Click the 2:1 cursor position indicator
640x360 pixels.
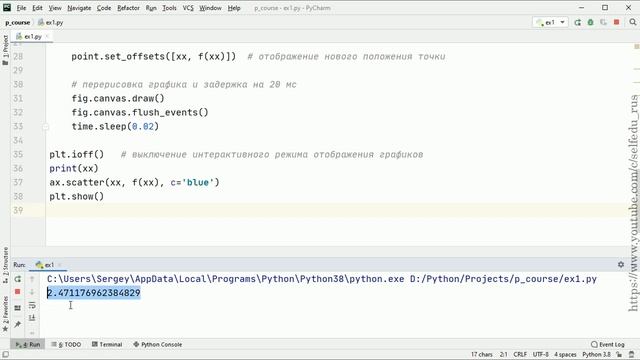[x=504, y=355]
